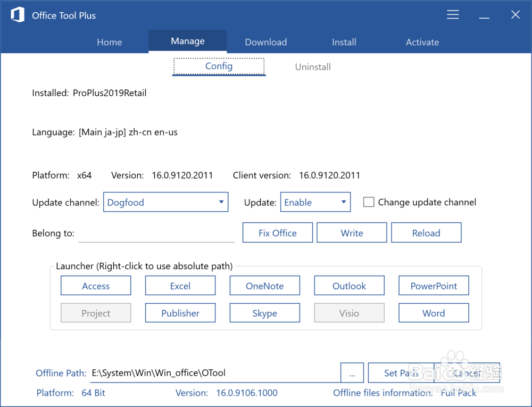Expand the Update channel Dogfood dropdown
This screenshot has width=532, height=407.
tap(165, 202)
